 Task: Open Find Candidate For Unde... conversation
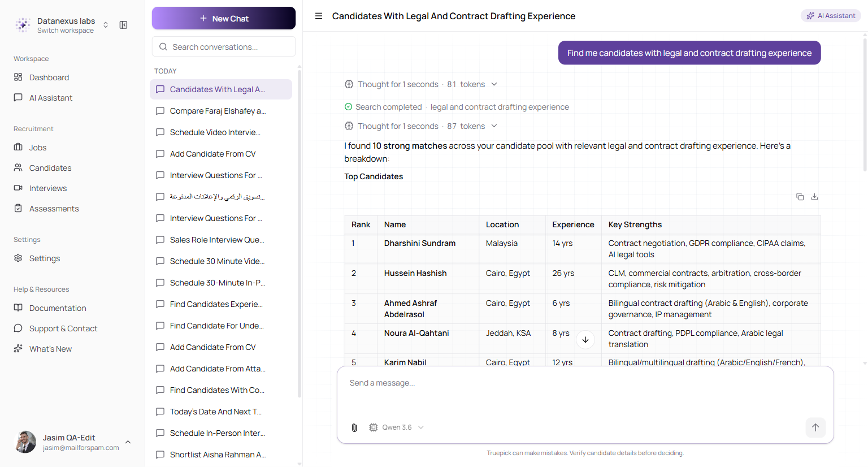[x=221, y=326]
